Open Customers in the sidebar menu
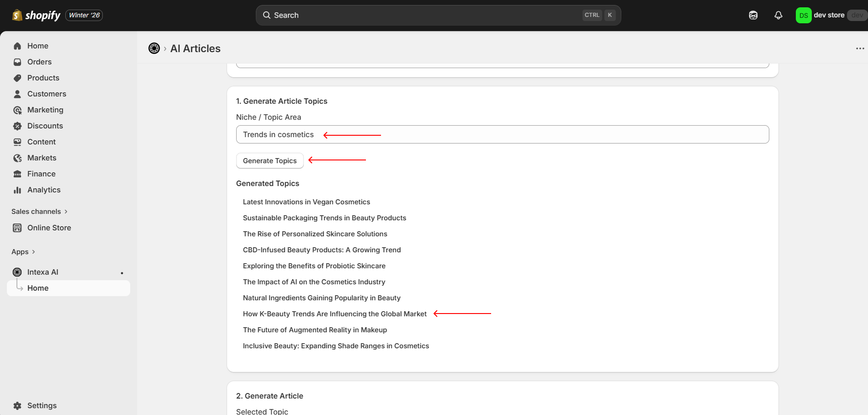Image resolution: width=868 pixels, height=415 pixels. pos(47,94)
